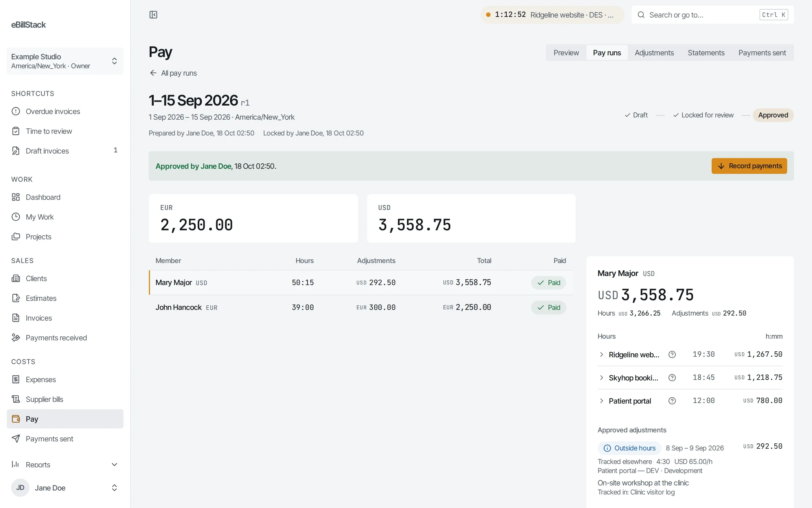The width and height of the screenshot is (812, 508).
Task: Open Jane Doe user menu
Action: (x=65, y=488)
